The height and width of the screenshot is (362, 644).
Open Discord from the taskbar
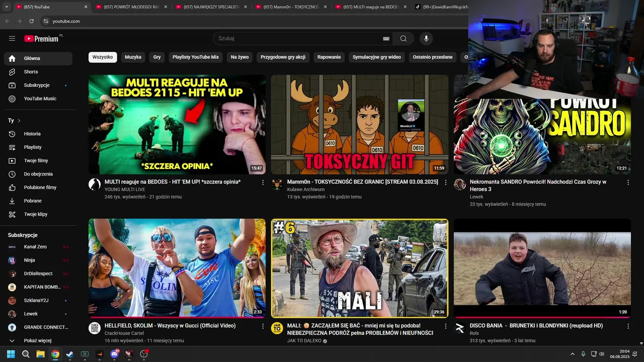pos(114,354)
